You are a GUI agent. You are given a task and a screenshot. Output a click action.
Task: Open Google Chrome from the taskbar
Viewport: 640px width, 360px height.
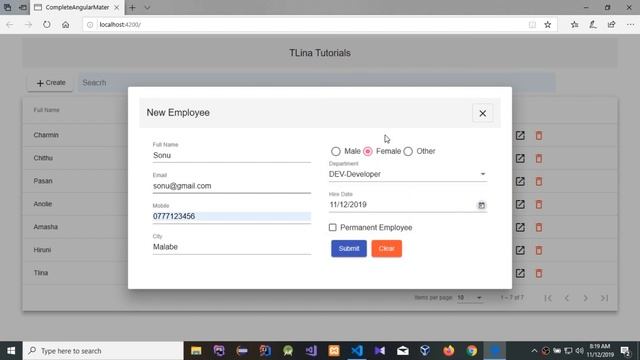(x=472, y=351)
